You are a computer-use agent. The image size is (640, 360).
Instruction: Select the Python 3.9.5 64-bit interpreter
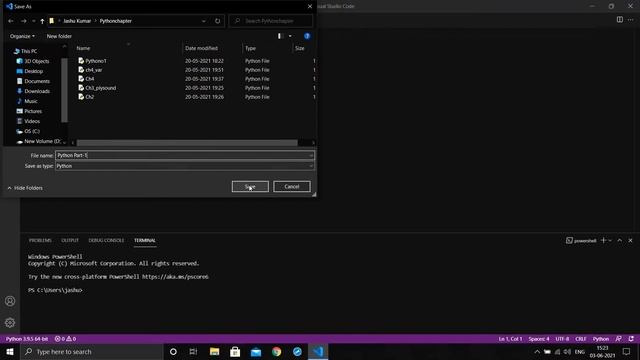tap(27, 339)
